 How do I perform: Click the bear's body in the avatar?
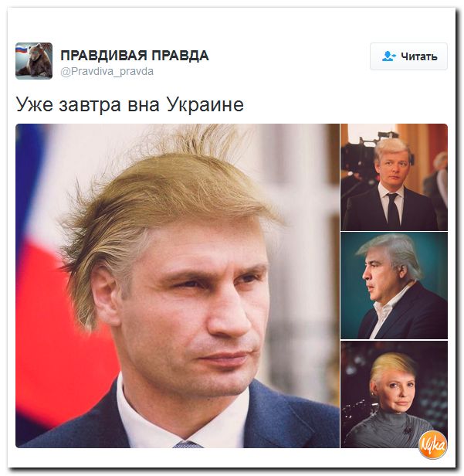[x=36, y=63]
